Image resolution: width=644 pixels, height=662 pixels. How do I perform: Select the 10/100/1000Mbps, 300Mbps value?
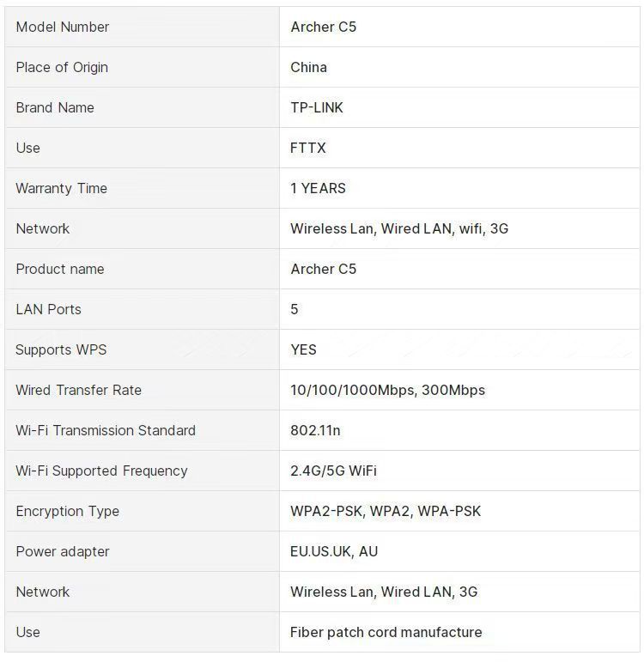tap(387, 390)
